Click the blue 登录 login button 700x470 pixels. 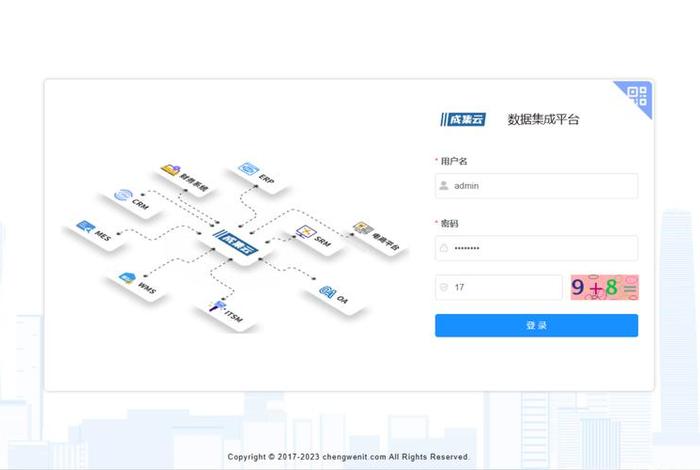click(x=536, y=325)
